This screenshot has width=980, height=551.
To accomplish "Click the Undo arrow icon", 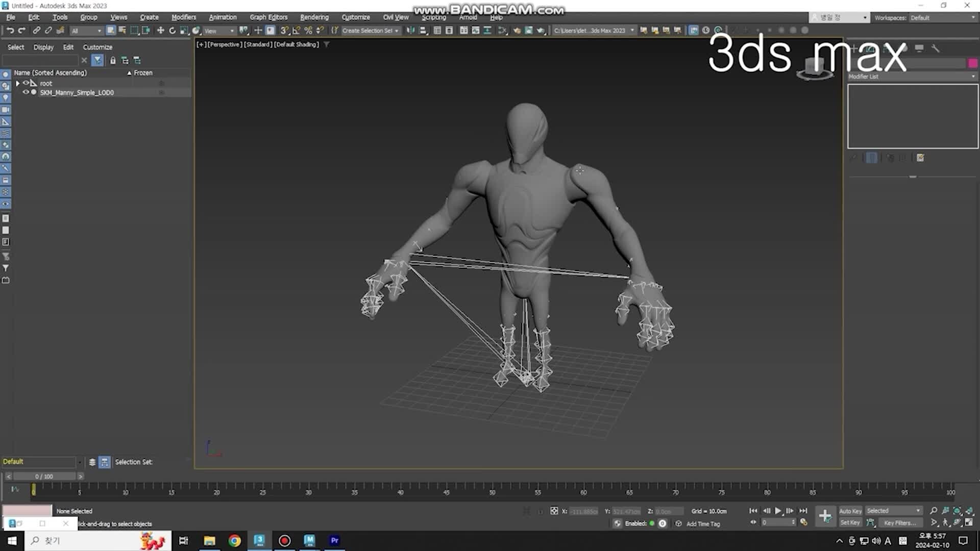I will (10, 31).
